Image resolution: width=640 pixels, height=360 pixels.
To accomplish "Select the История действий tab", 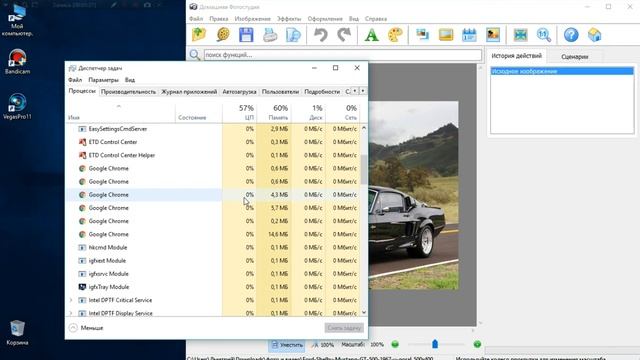I will pyautogui.click(x=516, y=56).
